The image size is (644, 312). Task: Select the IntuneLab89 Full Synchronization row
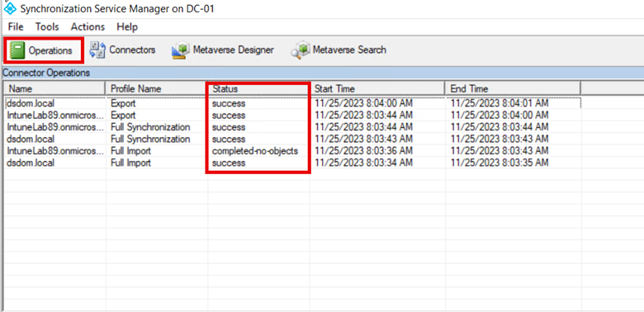click(293, 127)
